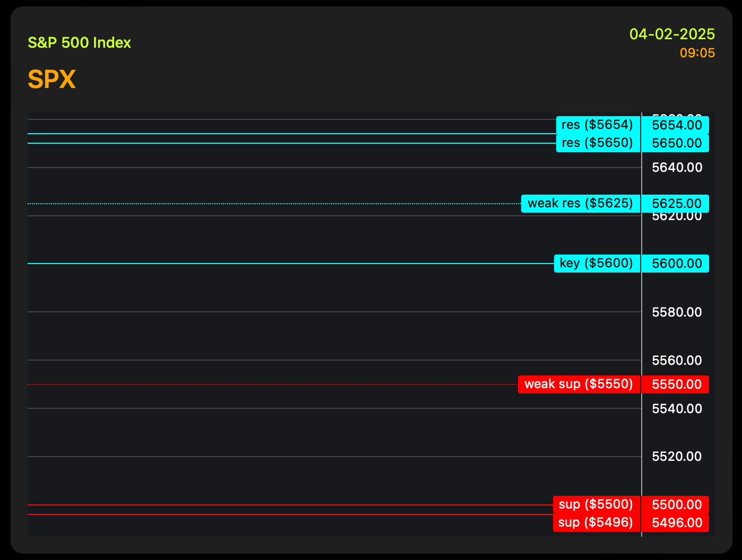Viewport: 742px width, 560px height.
Task: Click the 5540.00 axis value
Action: click(677, 409)
